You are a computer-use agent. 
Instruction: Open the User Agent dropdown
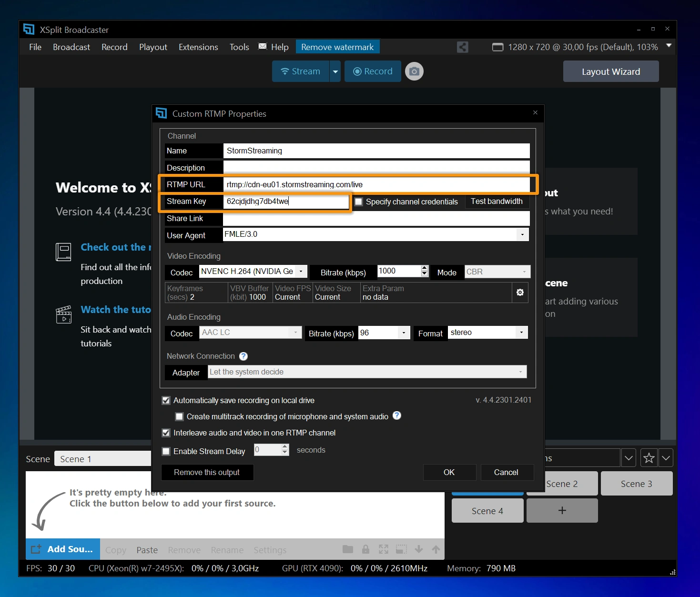[x=522, y=234]
